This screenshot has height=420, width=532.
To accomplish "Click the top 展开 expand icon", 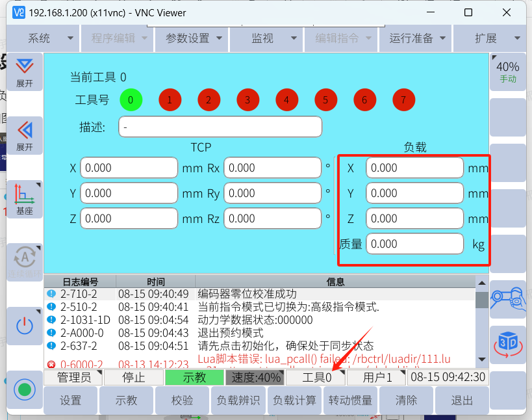I will click(x=25, y=72).
